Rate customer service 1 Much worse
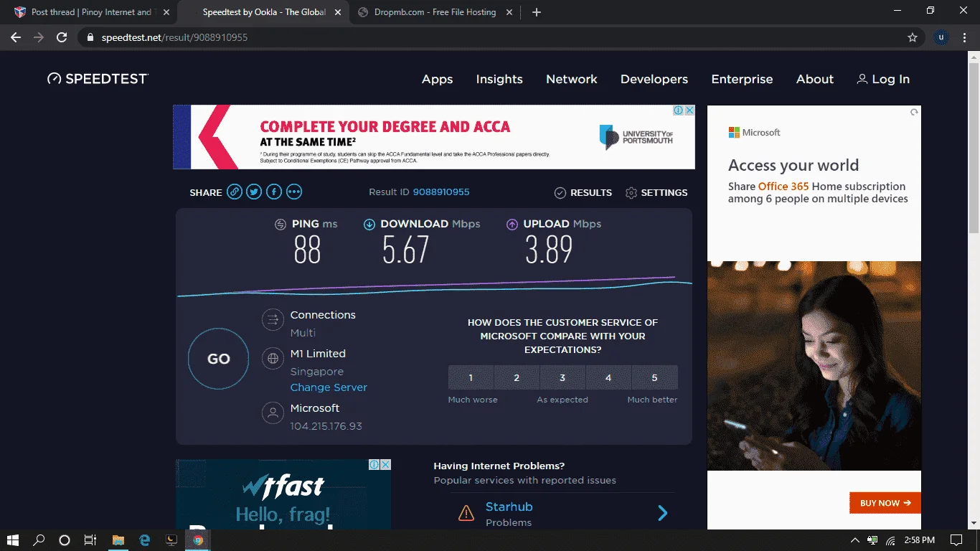The height and width of the screenshot is (551, 980). (x=471, y=377)
